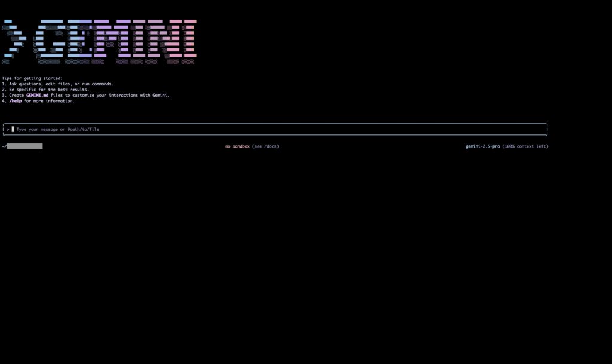This screenshot has height=364, width=612.
Task: Click the '>' prompt symbol in the input box
Action: (x=8, y=130)
